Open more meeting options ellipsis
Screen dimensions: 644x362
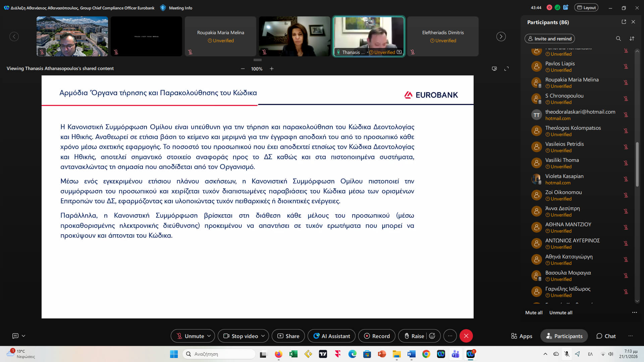450,336
